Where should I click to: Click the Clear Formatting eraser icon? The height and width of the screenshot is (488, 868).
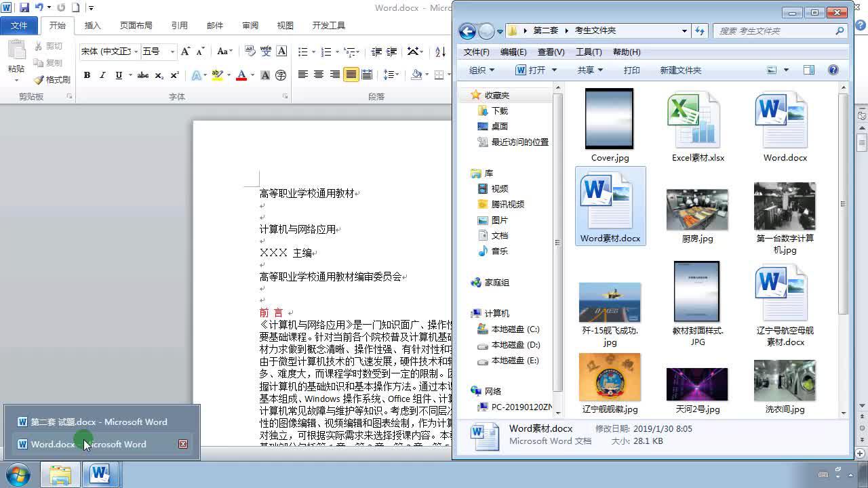tap(250, 52)
